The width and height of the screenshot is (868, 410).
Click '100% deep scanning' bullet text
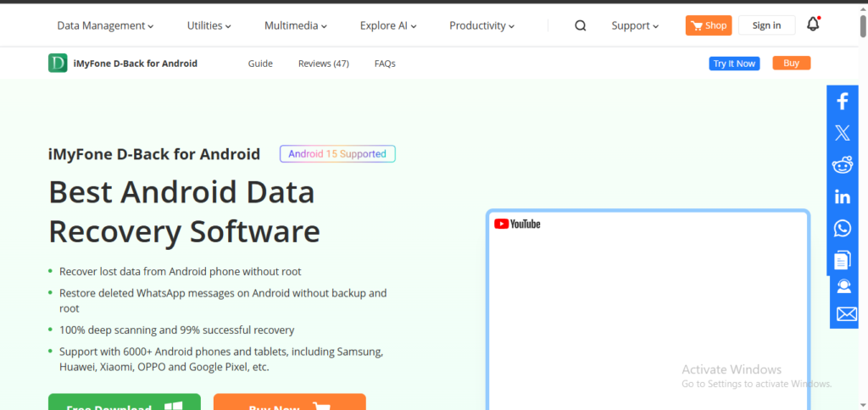[176, 330]
